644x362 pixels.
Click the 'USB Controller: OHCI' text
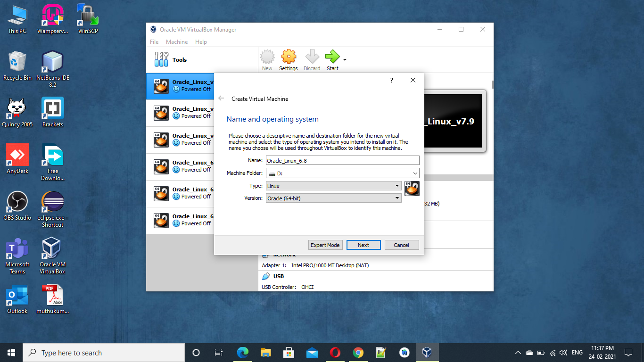coord(288,287)
